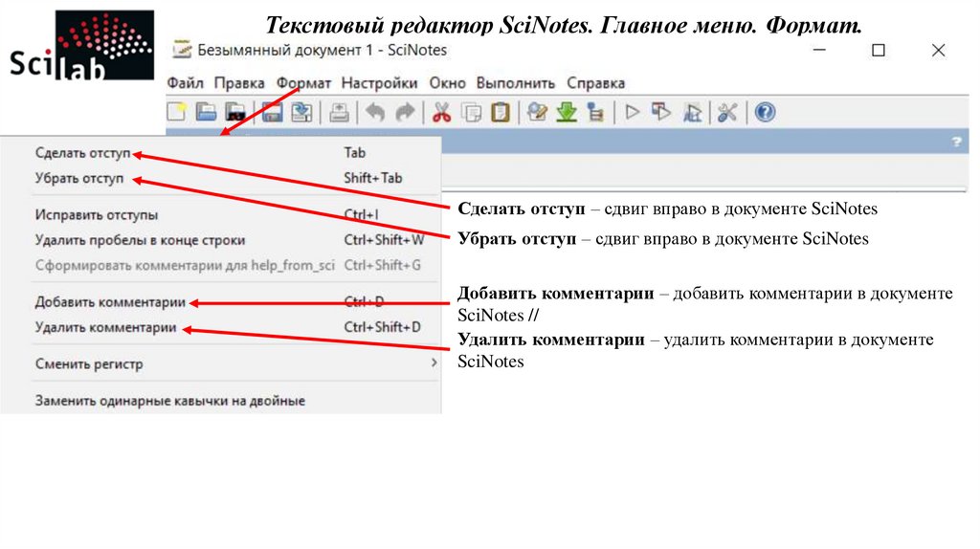Choose Удалить пробелы в конце строки

point(140,240)
